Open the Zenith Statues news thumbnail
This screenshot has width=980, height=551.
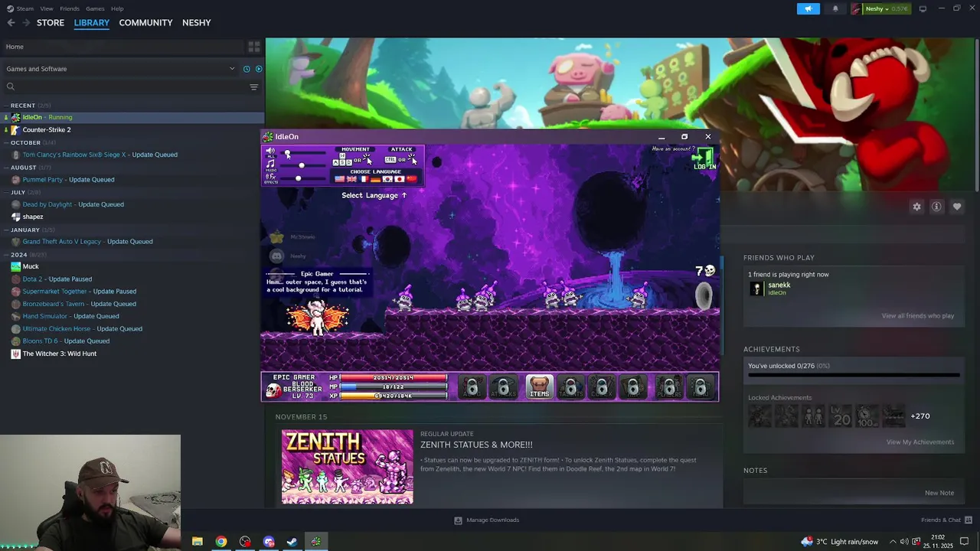[348, 467]
